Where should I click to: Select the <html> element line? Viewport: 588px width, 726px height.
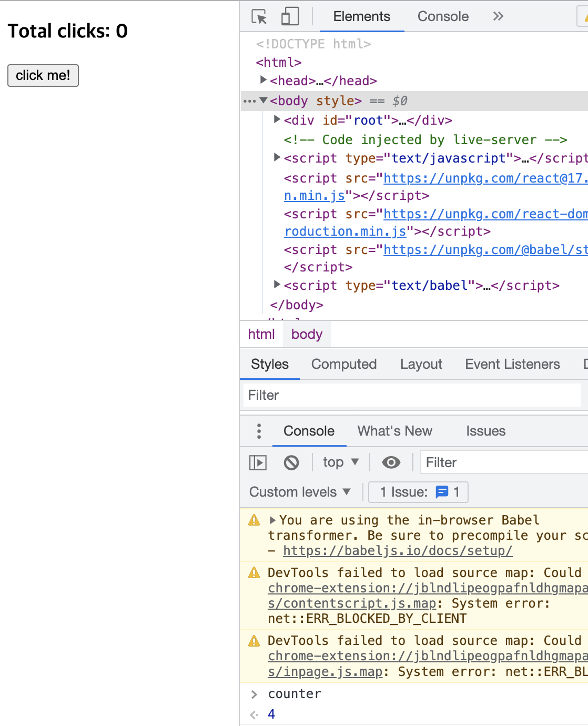point(279,63)
